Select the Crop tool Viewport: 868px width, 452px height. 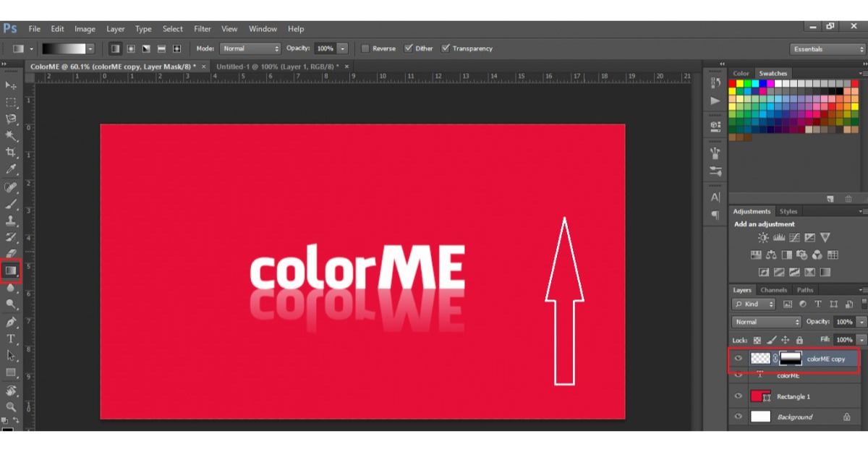tap(11, 153)
